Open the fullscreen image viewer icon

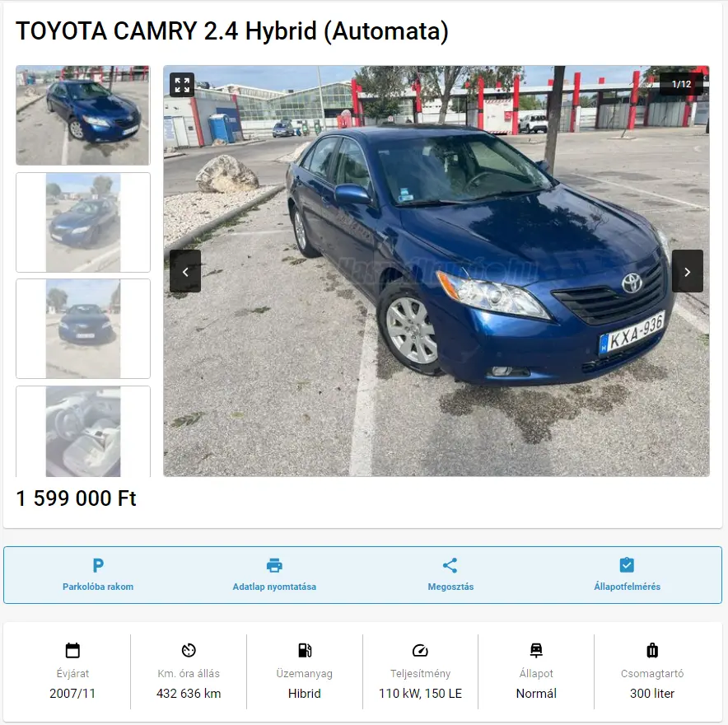coord(182,85)
